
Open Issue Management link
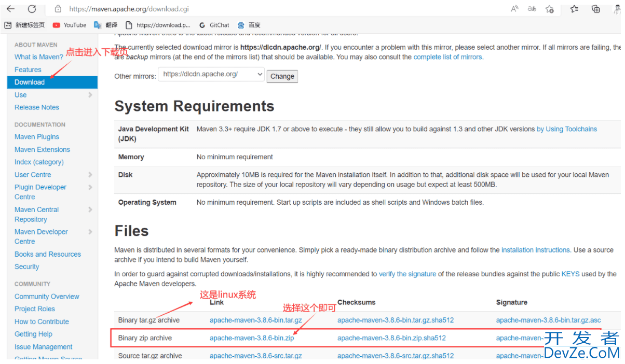tap(44, 347)
